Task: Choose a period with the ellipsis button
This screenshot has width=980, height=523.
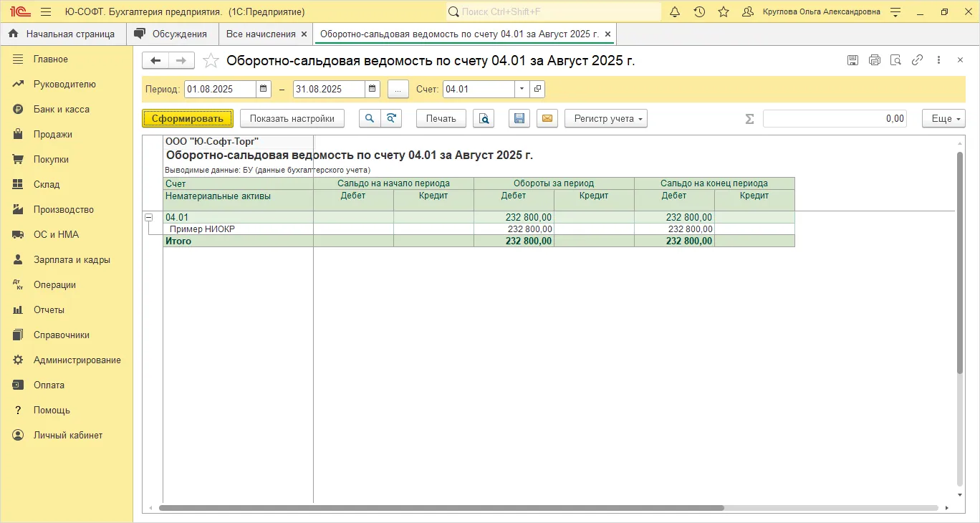Action: pyautogui.click(x=398, y=89)
